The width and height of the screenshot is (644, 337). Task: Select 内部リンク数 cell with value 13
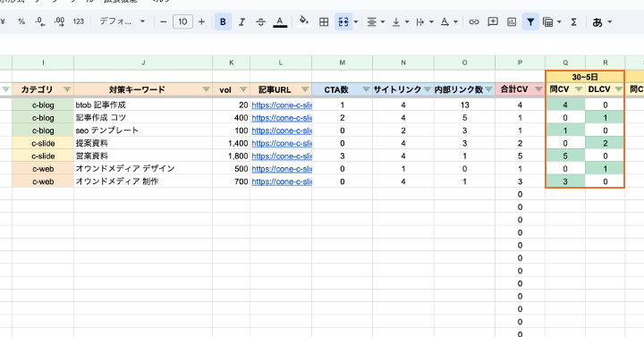464,105
